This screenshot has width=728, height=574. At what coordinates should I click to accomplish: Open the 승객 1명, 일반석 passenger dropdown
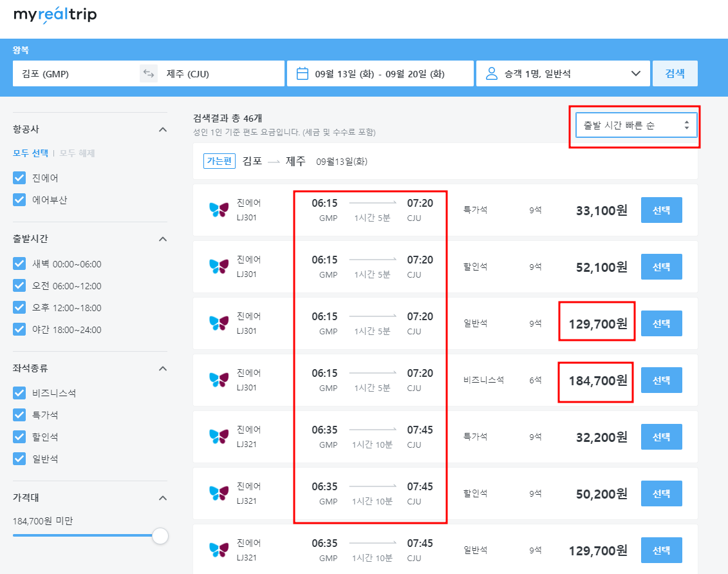pyautogui.click(x=563, y=73)
